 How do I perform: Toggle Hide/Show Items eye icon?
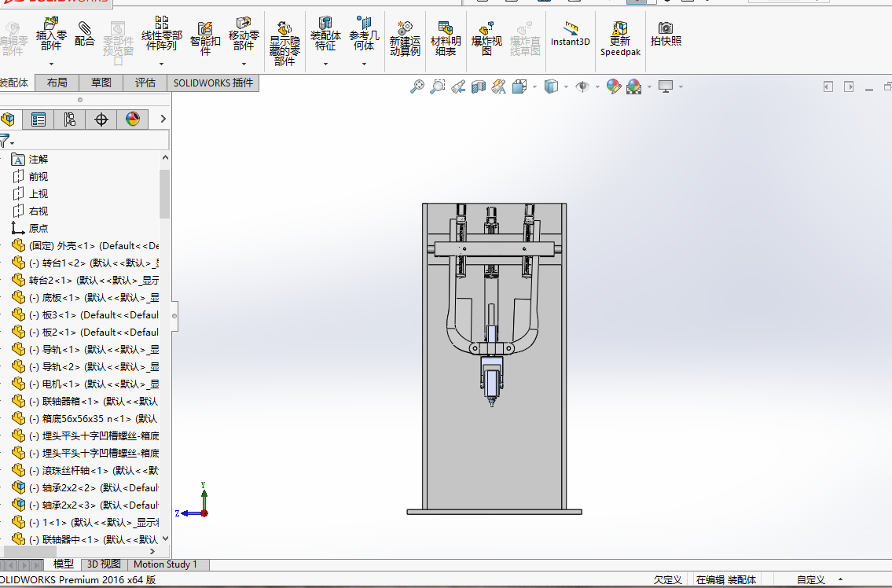(582, 86)
